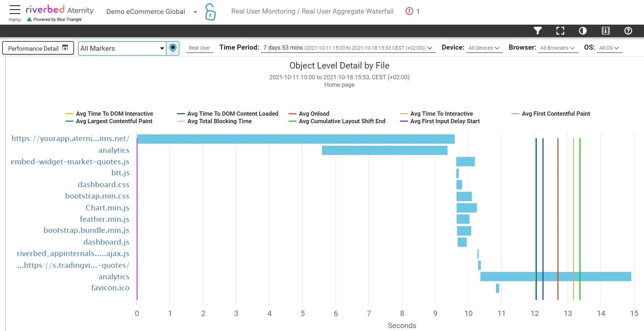Open the hamburger menu

point(15,11)
